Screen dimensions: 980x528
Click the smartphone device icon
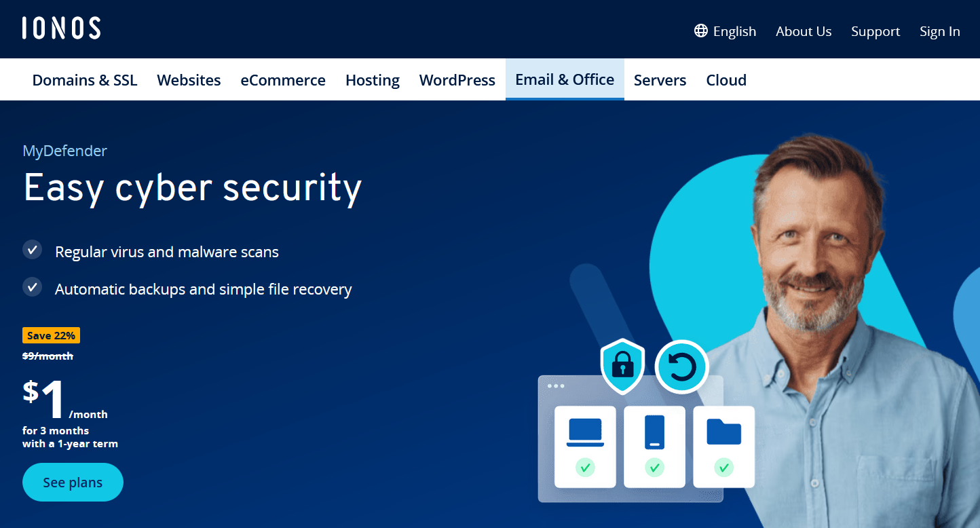pyautogui.click(x=654, y=432)
